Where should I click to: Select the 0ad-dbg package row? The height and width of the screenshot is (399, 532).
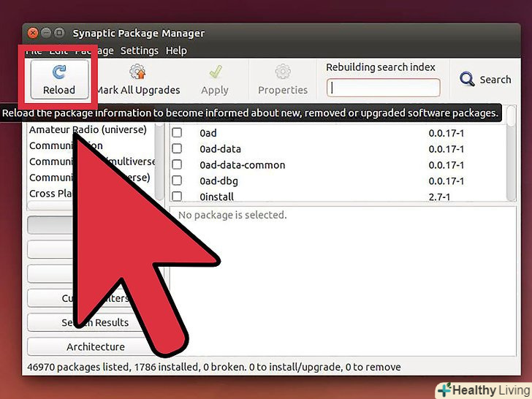coord(338,180)
